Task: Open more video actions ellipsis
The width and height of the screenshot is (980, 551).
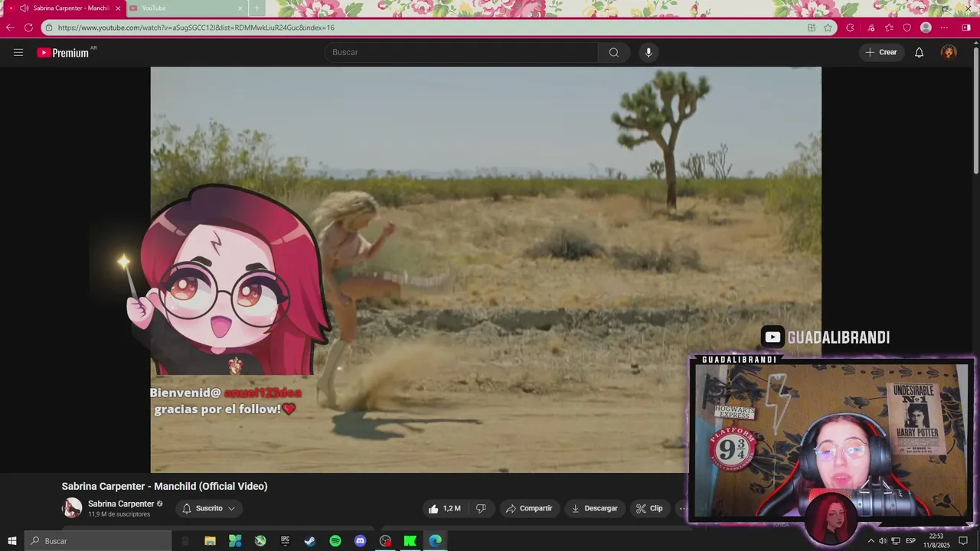Action: click(682, 508)
